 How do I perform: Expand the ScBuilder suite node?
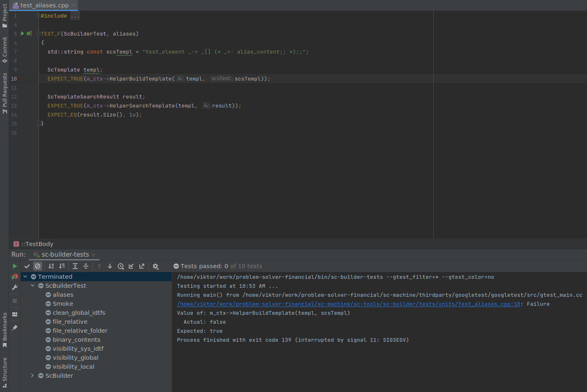(33, 376)
